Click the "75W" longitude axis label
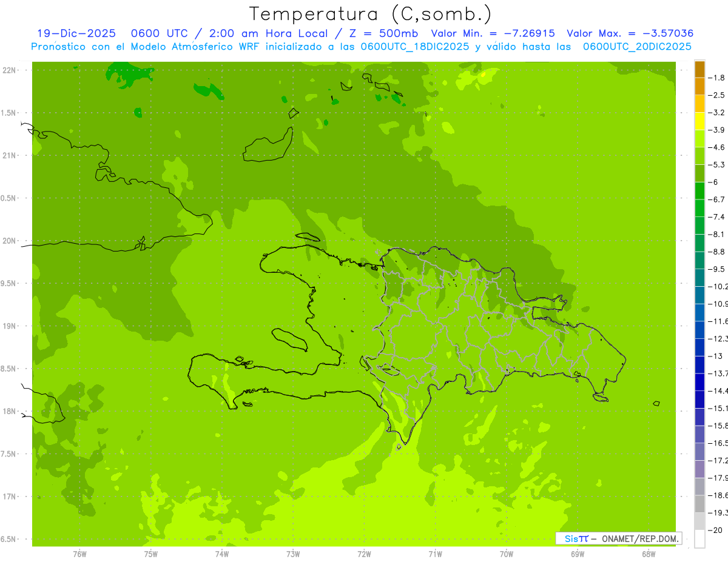The image size is (728, 562). (x=151, y=554)
